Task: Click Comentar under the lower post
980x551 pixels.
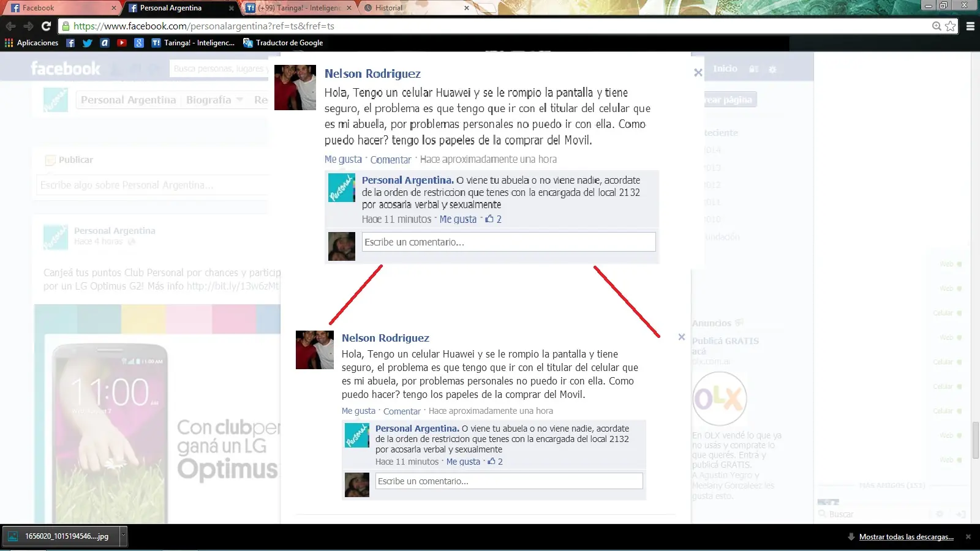Action: click(x=402, y=411)
